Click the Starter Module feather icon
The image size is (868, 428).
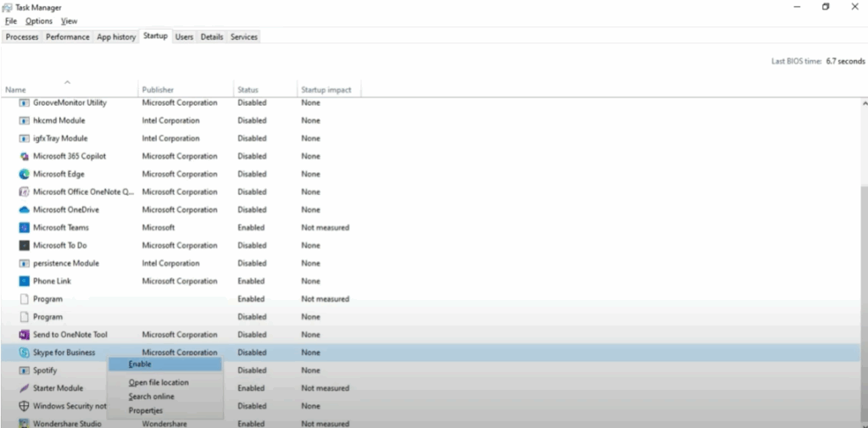(x=24, y=388)
